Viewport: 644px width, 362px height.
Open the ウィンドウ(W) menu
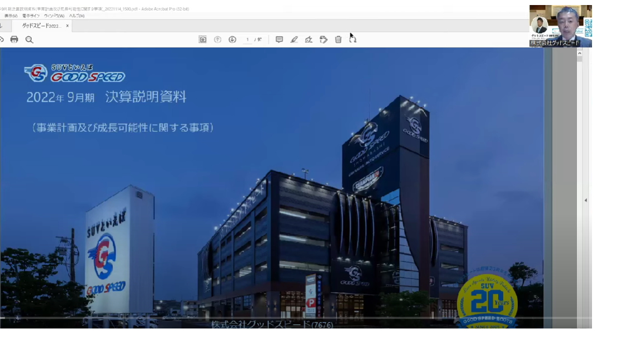click(54, 16)
